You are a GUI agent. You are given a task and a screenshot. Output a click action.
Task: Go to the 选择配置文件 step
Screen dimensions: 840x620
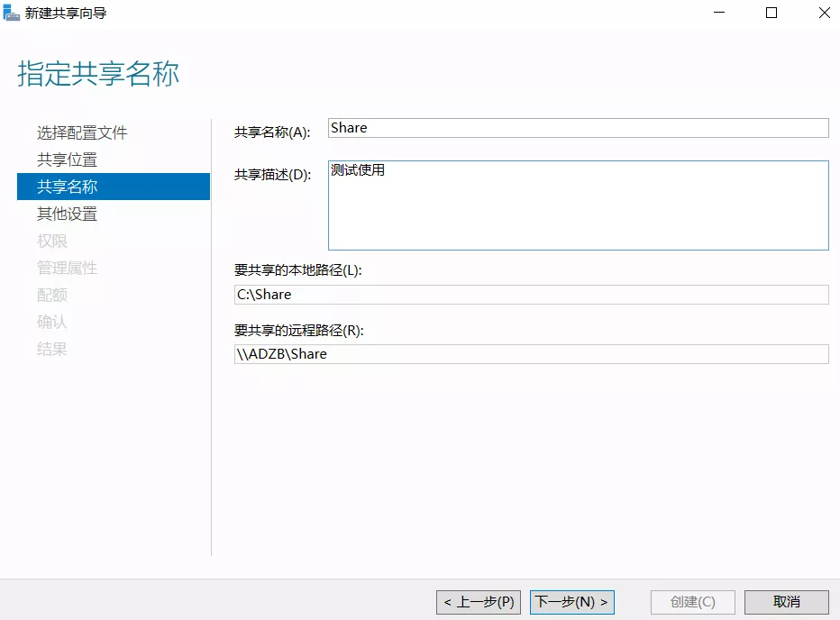(x=82, y=132)
